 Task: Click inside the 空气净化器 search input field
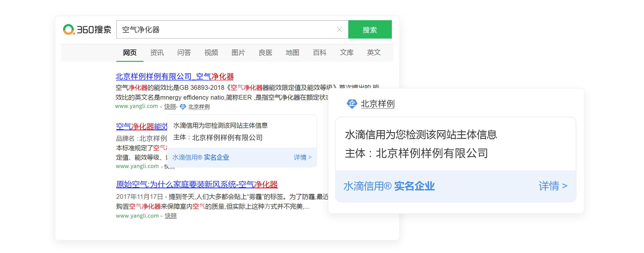coord(225,30)
